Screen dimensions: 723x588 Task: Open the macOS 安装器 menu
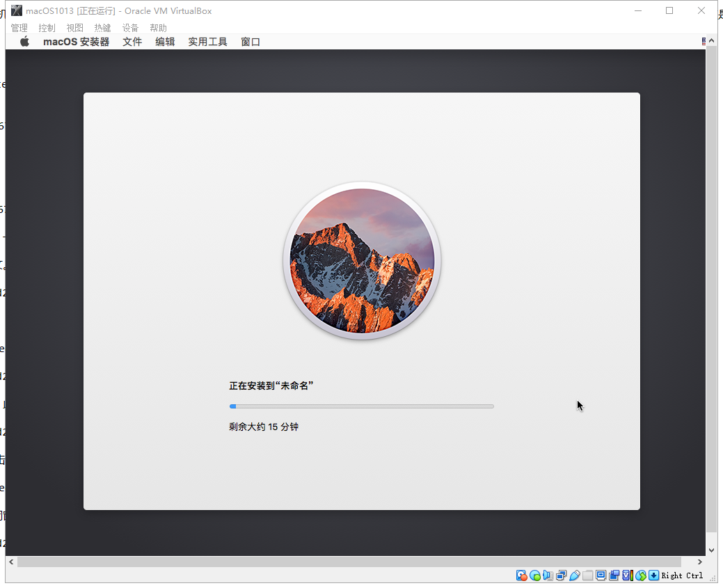tap(76, 42)
